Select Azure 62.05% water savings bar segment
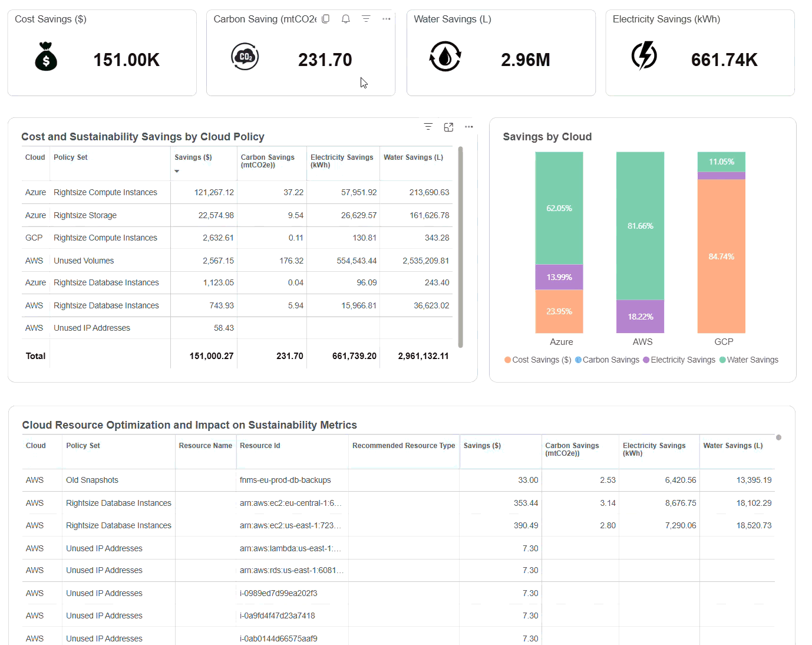 click(559, 208)
